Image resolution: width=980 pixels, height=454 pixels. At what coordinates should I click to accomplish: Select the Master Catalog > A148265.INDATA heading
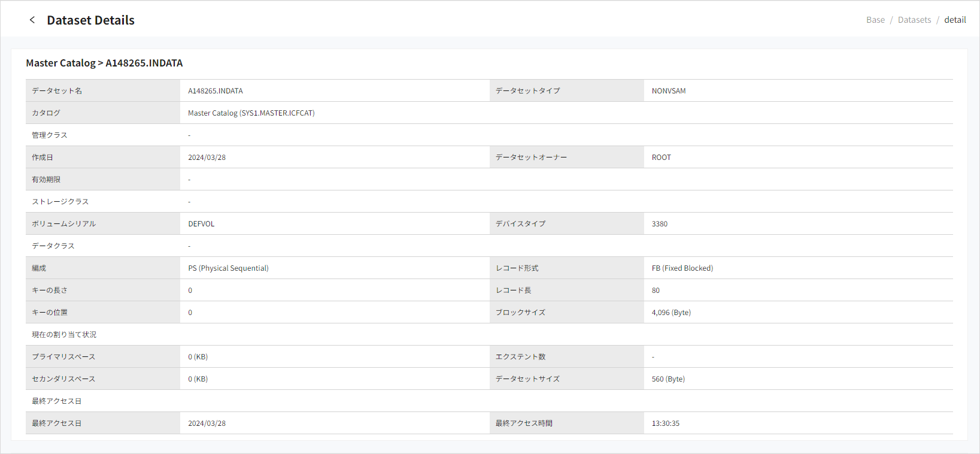point(104,63)
